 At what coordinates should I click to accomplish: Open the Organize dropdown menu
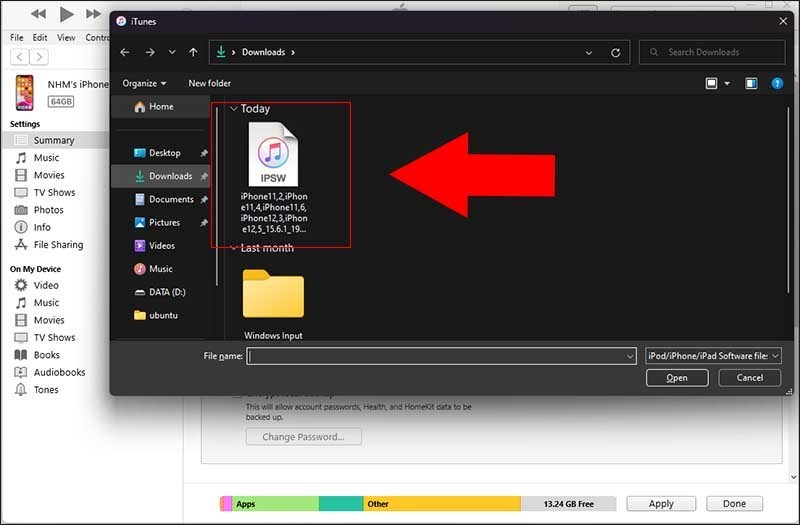(145, 83)
